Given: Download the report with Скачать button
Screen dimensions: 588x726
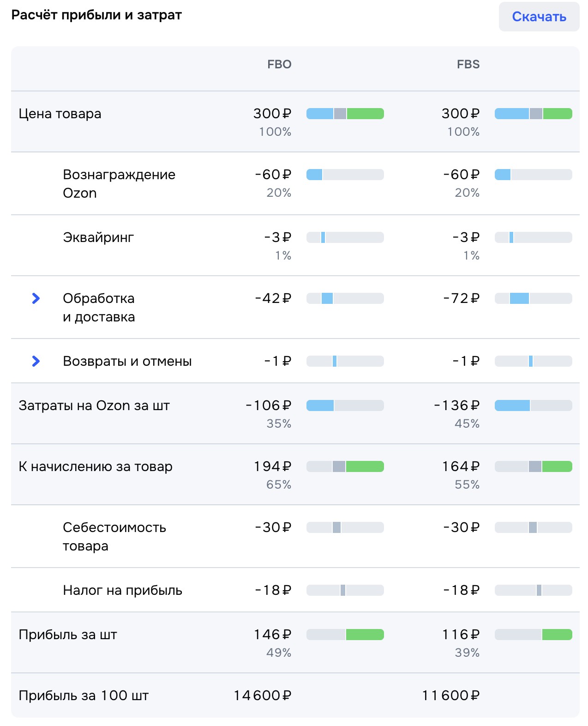Looking at the screenshot, I should (x=539, y=17).
